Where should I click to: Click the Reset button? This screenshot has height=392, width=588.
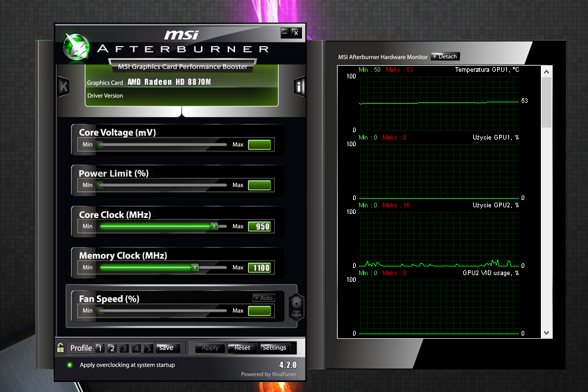tap(242, 348)
